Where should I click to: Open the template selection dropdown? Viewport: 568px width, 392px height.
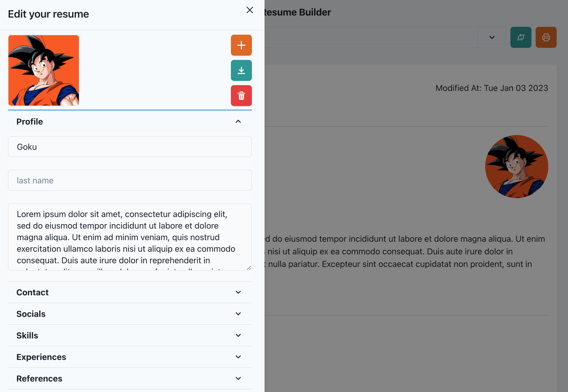coord(492,37)
